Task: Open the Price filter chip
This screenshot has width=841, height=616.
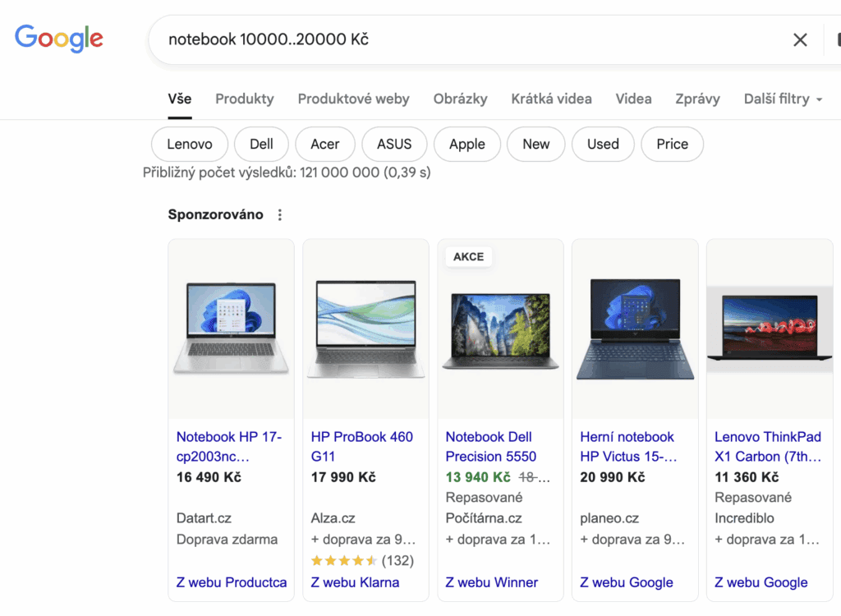Action: pos(672,145)
